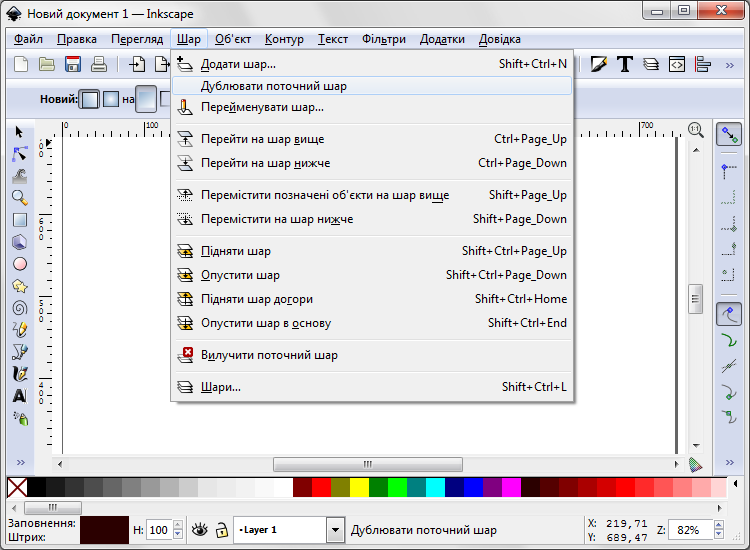
Task: Select the Text tool in toolbox
Action: click(19, 396)
